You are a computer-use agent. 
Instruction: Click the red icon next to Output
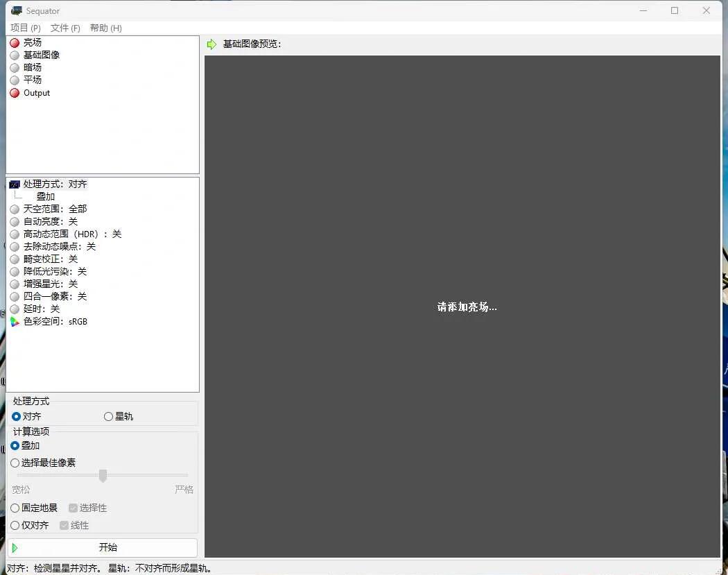pos(15,93)
